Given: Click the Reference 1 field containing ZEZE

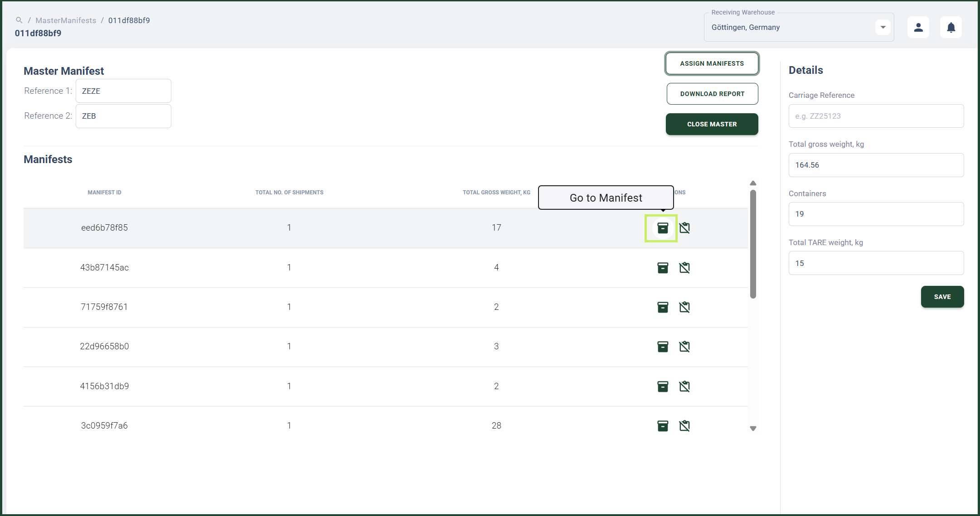Looking at the screenshot, I should (123, 91).
